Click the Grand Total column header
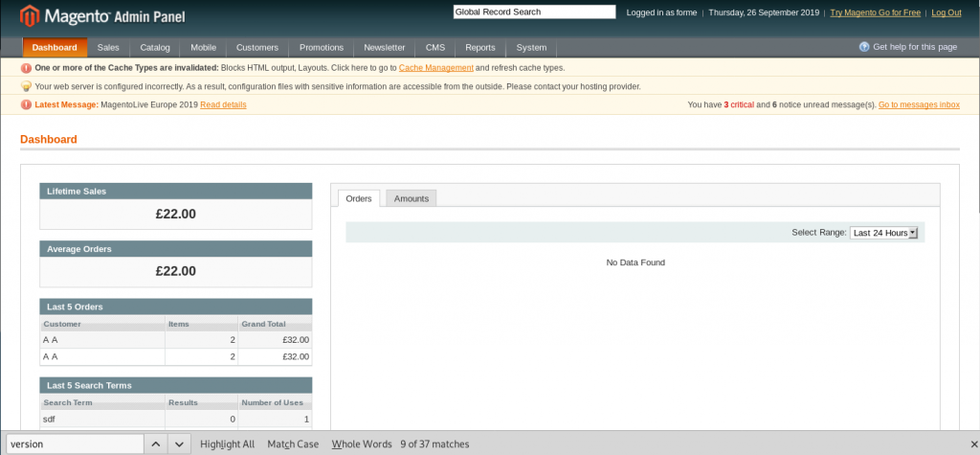This screenshot has height=455, width=980. (275, 324)
